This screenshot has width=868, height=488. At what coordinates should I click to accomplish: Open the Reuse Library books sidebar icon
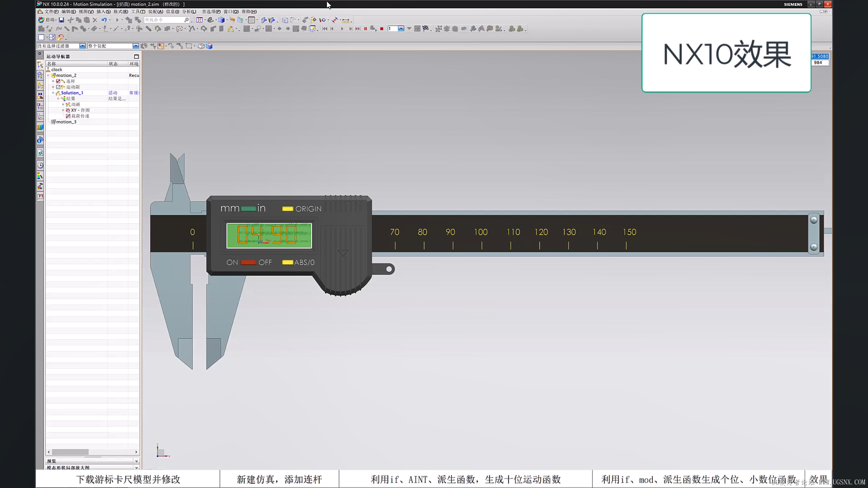[x=40, y=127]
